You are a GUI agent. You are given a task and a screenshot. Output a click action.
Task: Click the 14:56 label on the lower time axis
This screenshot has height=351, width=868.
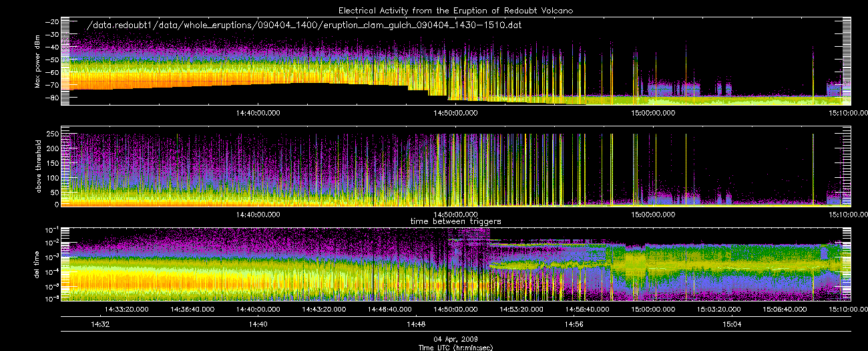click(x=574, y=324)
